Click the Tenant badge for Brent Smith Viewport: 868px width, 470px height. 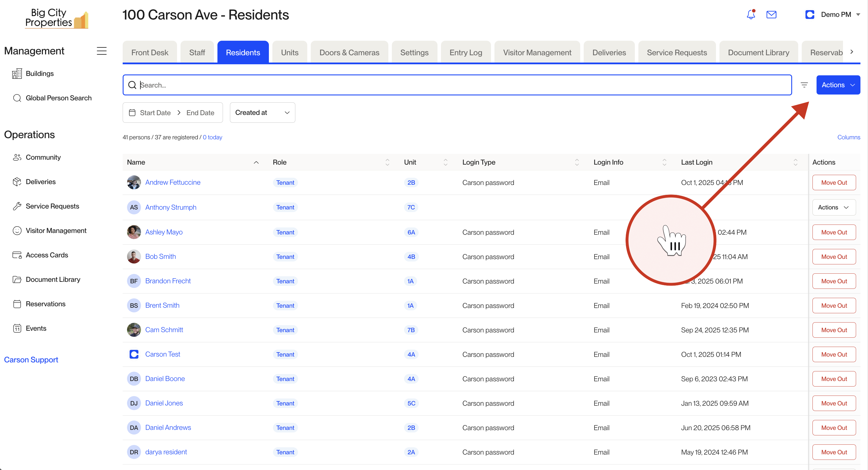[x=285, y=306]
